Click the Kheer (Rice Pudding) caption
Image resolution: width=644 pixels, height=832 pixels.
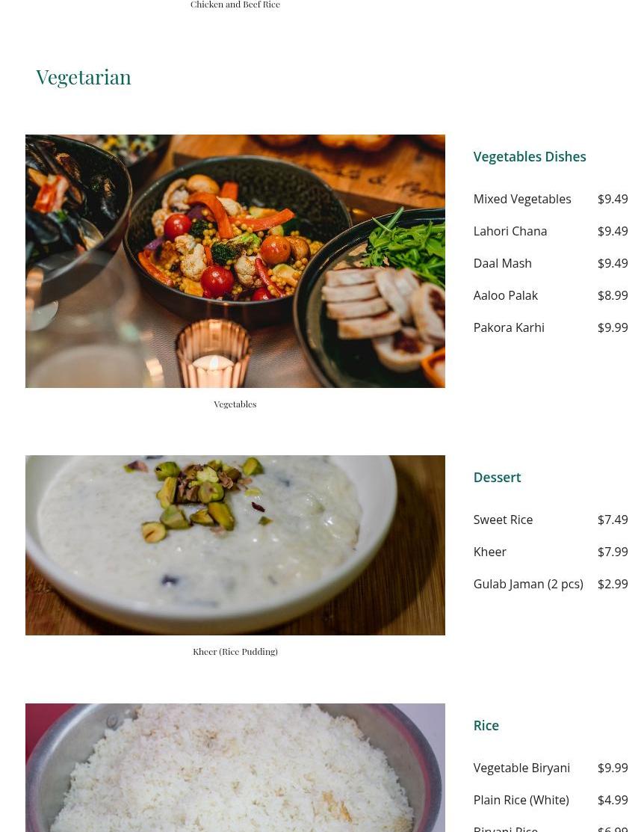tap(235, 652)
